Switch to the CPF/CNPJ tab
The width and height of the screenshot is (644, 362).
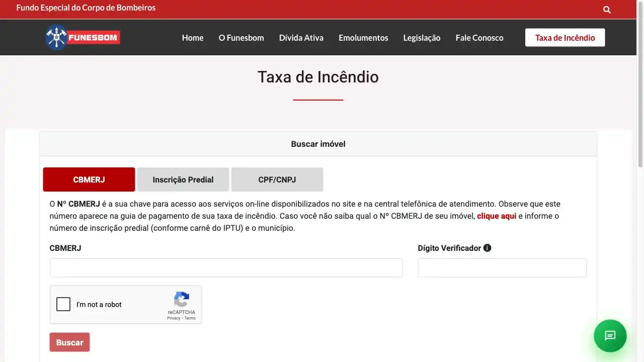click(277, 179)
